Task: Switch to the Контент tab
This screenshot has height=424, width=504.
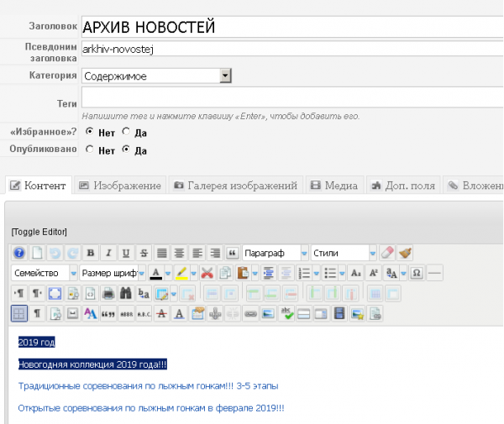Action: (39, 186)
